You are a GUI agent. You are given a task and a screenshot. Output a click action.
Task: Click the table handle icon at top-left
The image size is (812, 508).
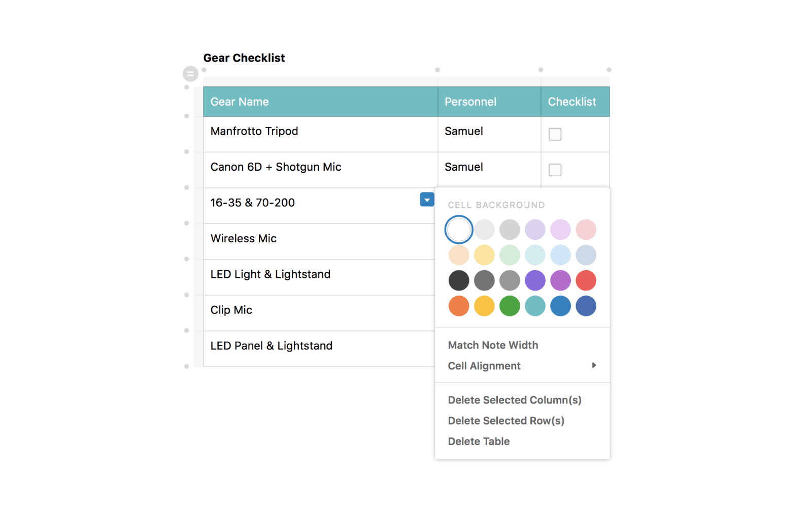click(x=190, y=74)
